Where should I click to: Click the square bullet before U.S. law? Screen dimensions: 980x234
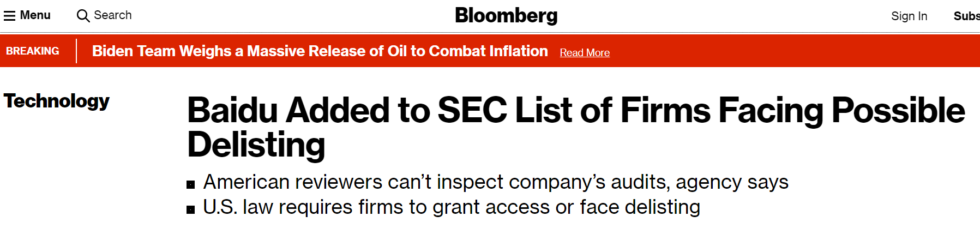(x=190, y=209)
